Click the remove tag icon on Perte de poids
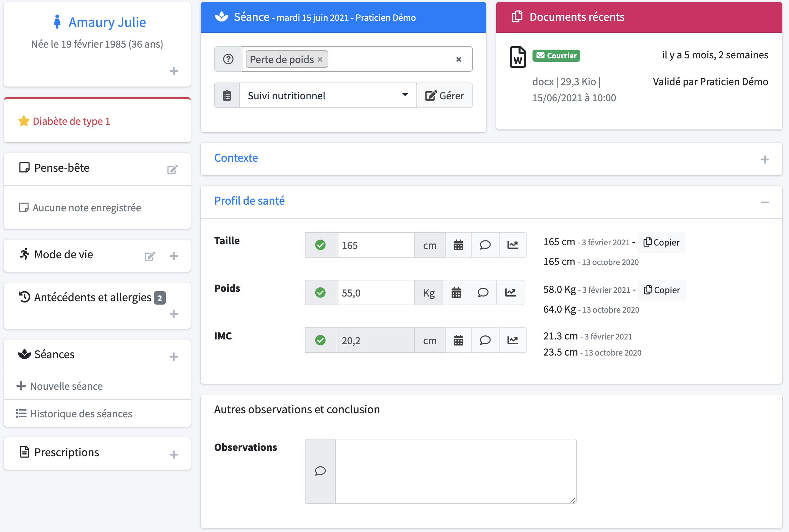Screen dimensions: 789x532 coord(320,59)
